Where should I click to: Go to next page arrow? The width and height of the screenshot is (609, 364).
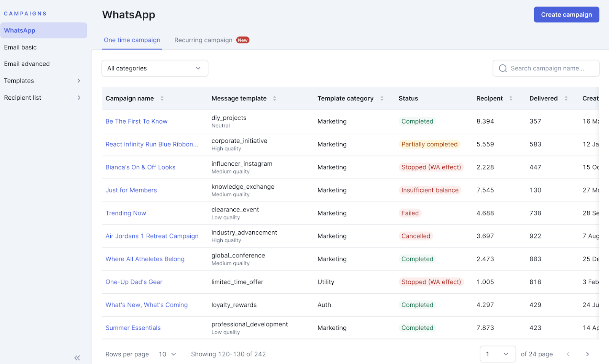(587, 354)
